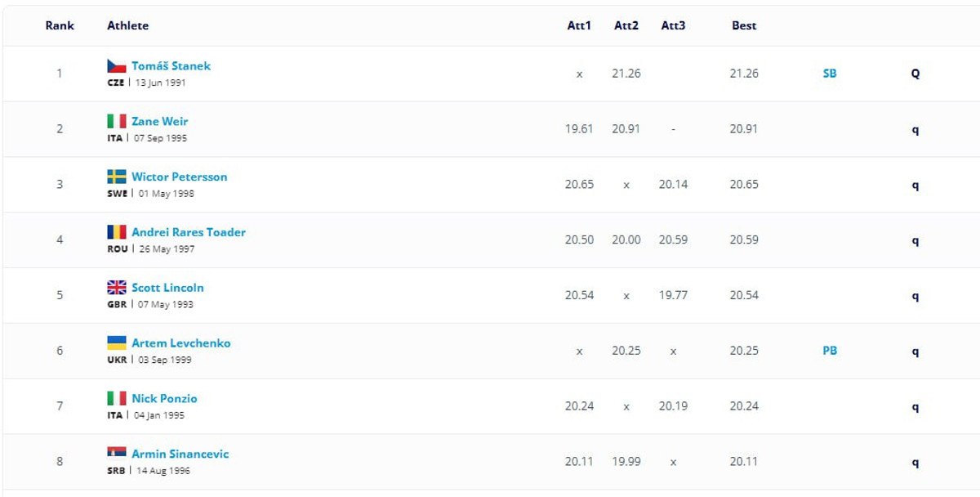Click the British flag next to Scott Lincoln
Screen dimensions: 980x497
click(117, 288)
